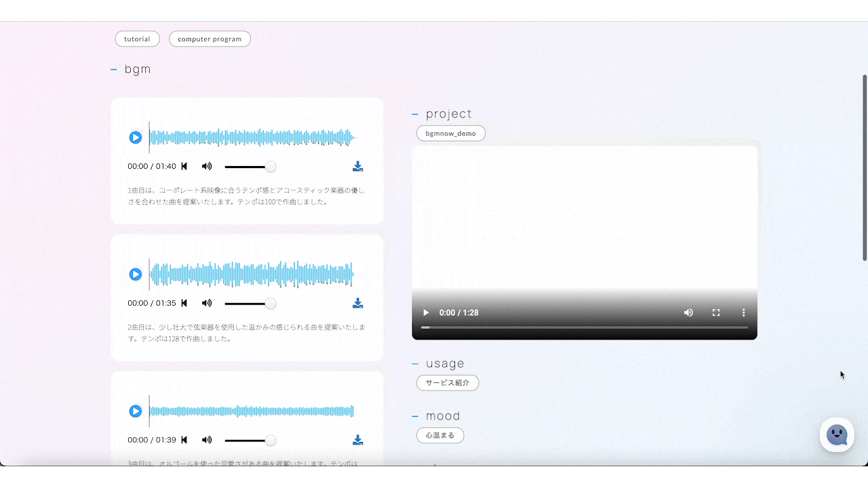Click the computer program tag

(210, 39)
